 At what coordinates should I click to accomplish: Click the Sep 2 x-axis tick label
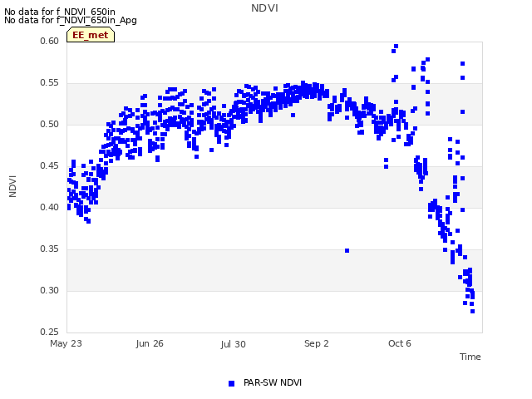[316, 343]
